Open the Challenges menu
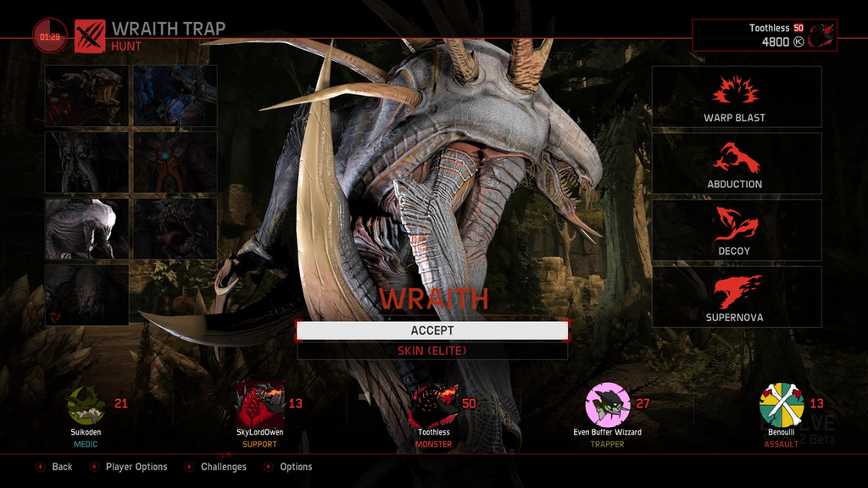This screenshot has height=488, width=868. pos(224,467)
